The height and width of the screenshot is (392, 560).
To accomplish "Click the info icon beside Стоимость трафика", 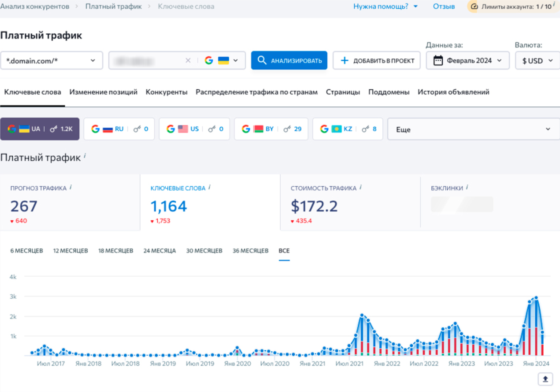I will pos(360,187).
